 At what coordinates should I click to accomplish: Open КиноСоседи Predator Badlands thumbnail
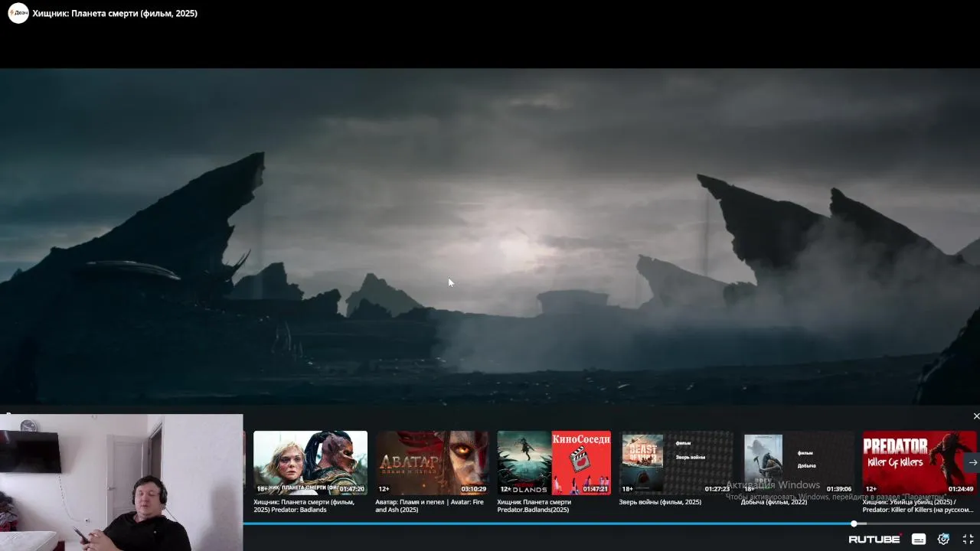click(x=554, y=463)
